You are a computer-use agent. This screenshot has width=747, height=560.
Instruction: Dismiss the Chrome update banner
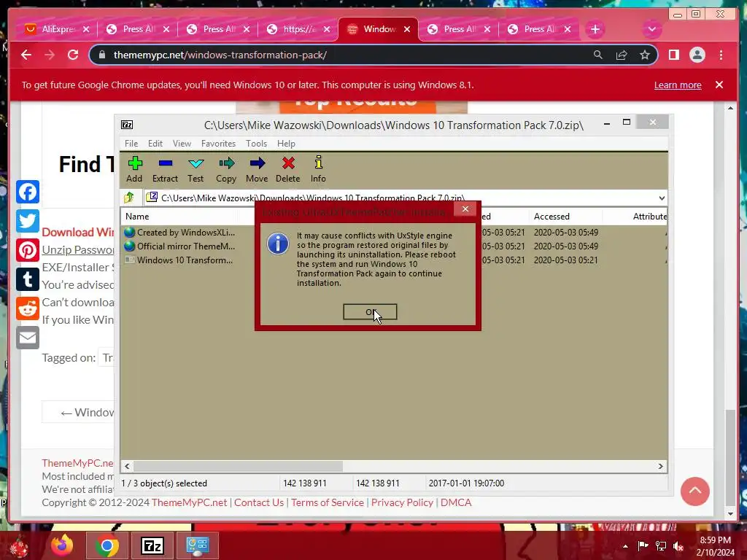tap(719, 85)
